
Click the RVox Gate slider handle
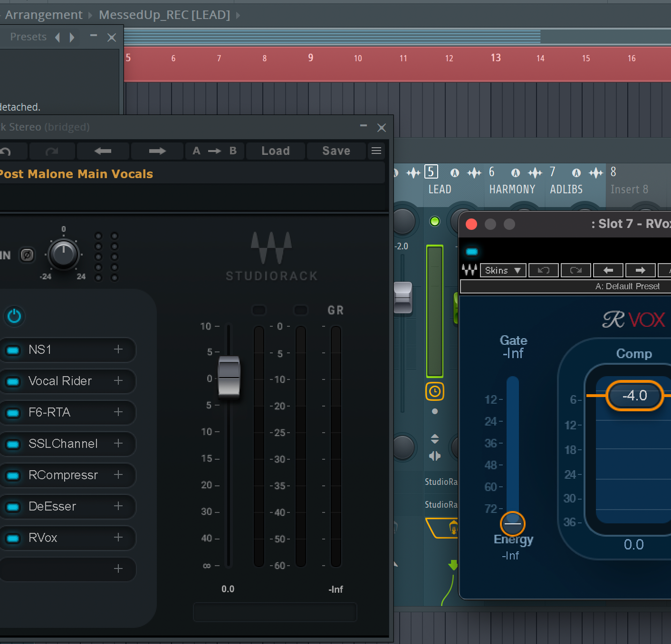[x=512, y=523]
